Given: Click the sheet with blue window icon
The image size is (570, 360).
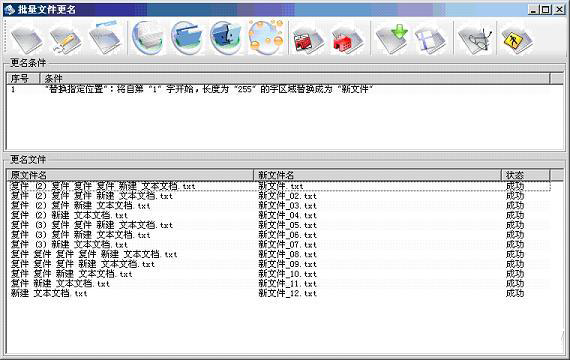Looking at the screenshot, I should click(x=105, y=38).
